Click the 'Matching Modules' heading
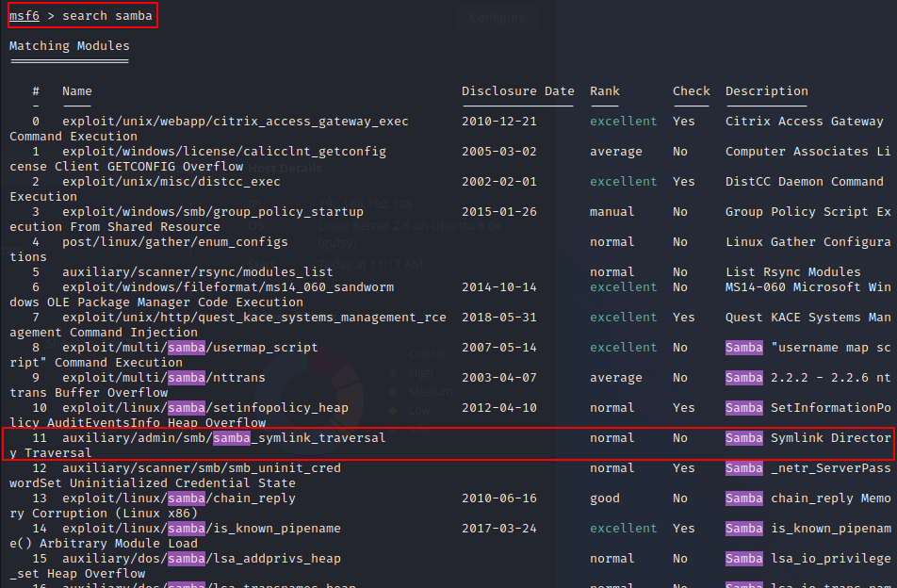 pyautogui.click(x=69, y=46)
